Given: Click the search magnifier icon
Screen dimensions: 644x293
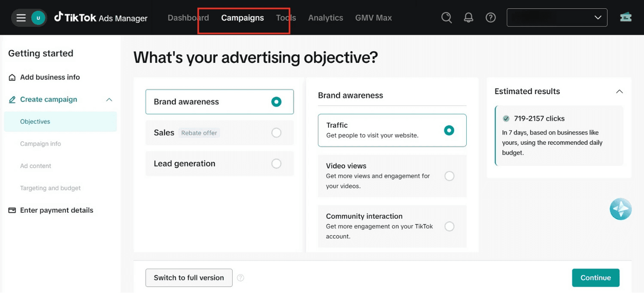Looking at the screenshot, I should tap(447, 18).
